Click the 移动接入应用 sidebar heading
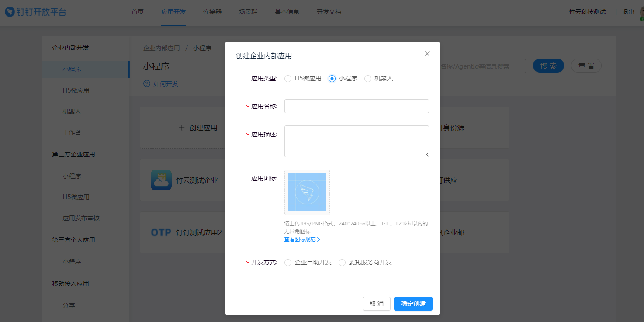This screenshot has height=322, width=644. click(x=71, y=284)
